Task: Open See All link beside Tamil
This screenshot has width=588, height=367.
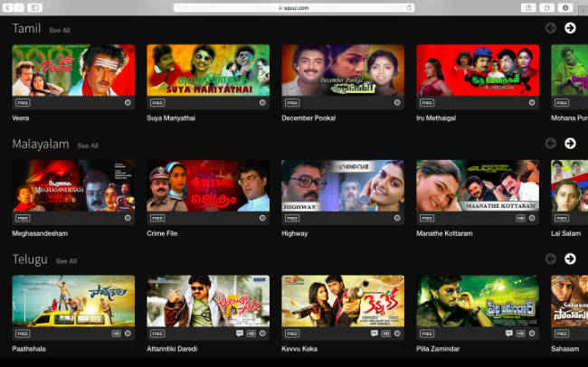Action: pyautogui.click(x=60, y=31)
